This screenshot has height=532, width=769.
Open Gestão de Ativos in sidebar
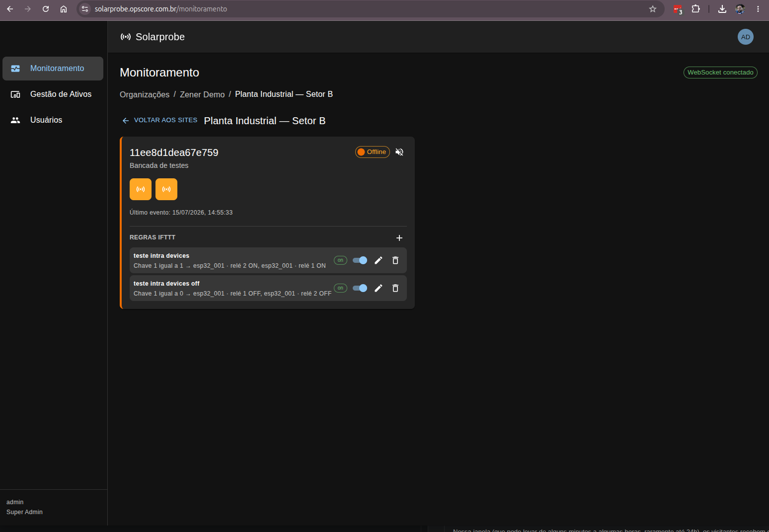pyautogui.click(x=53, y=94)
